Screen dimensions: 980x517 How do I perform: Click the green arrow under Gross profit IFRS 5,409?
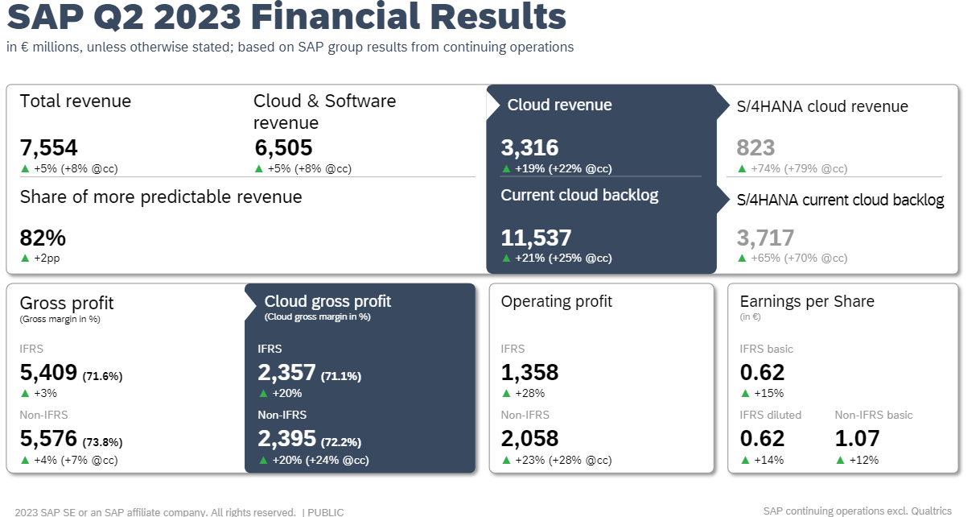25,393
